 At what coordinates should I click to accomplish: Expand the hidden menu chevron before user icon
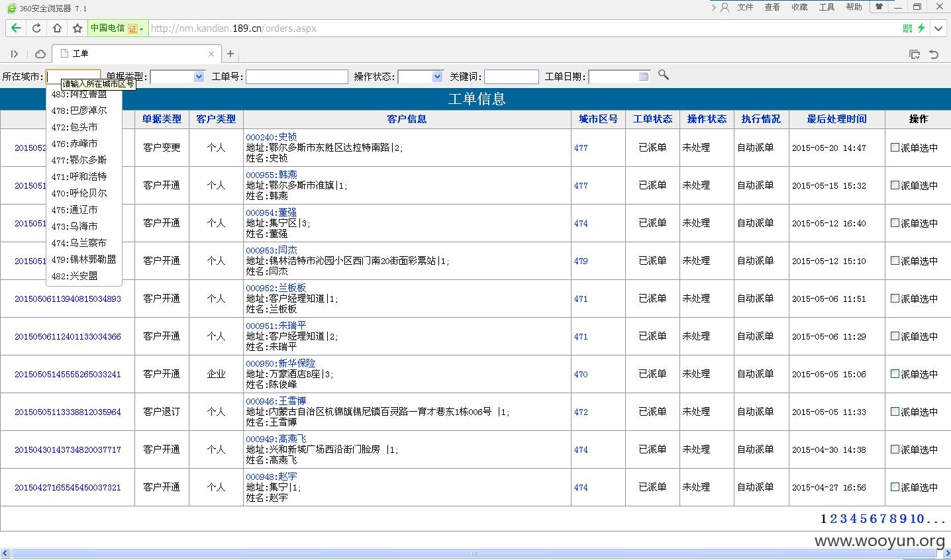point(713,7)
